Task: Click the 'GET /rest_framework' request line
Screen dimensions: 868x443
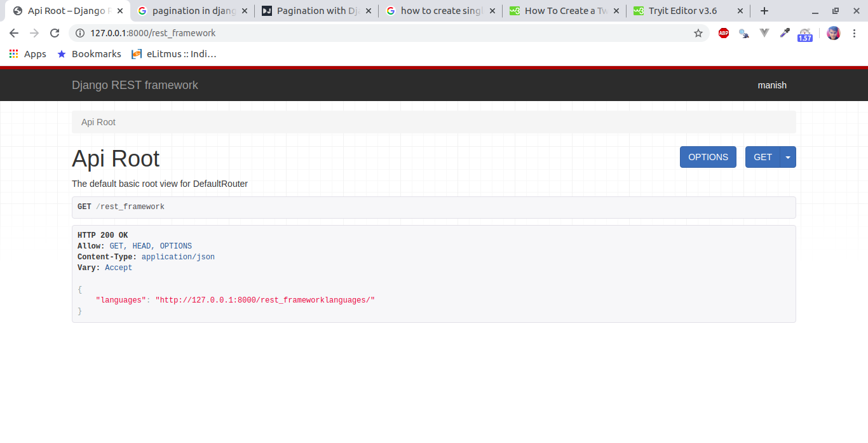Action: pyautogui.click(x=121, y=207)
